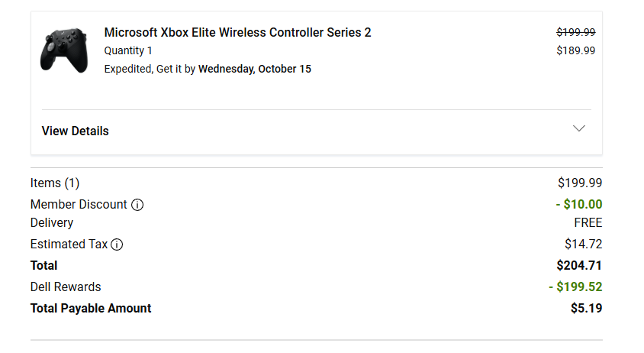Click the $204.71 total amount
This screenshot has width=644, height=353.
coord(579,265)
